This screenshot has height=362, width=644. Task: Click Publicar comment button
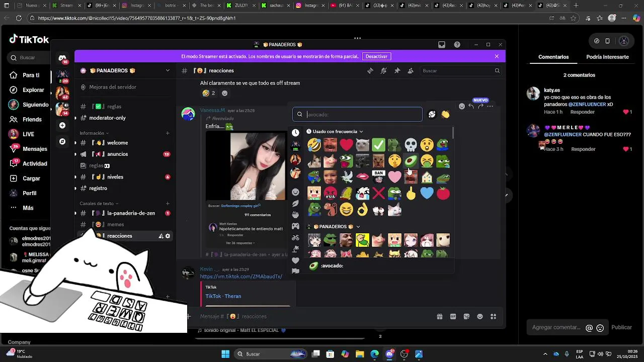(621, 327)
